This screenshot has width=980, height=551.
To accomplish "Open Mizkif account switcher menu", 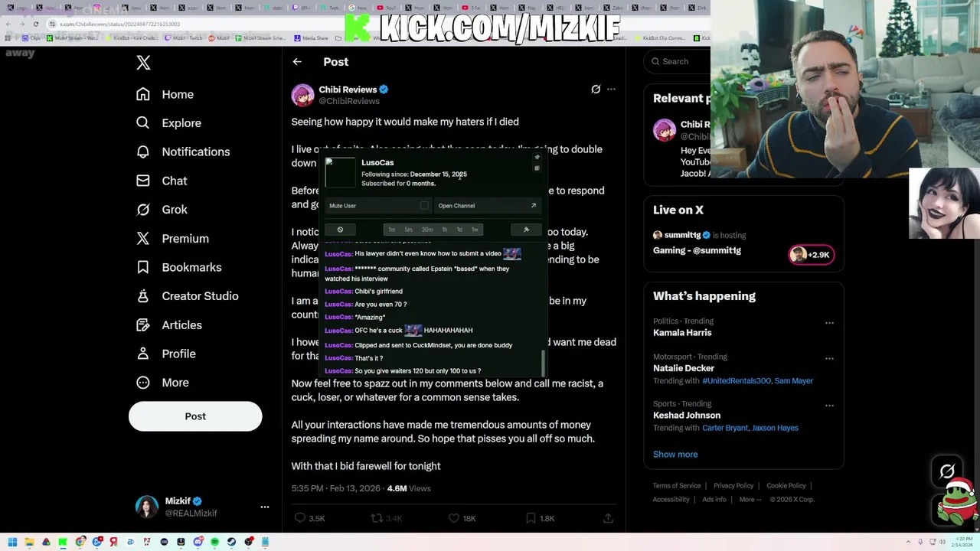I will (x=265, y=507).
